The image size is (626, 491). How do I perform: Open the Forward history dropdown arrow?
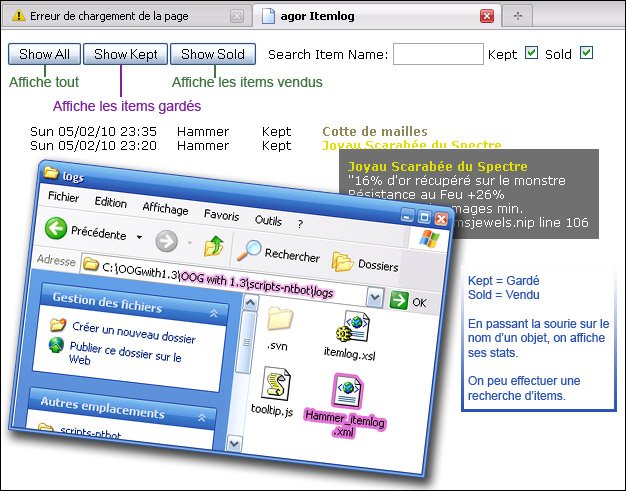click(x=190, y=243)
